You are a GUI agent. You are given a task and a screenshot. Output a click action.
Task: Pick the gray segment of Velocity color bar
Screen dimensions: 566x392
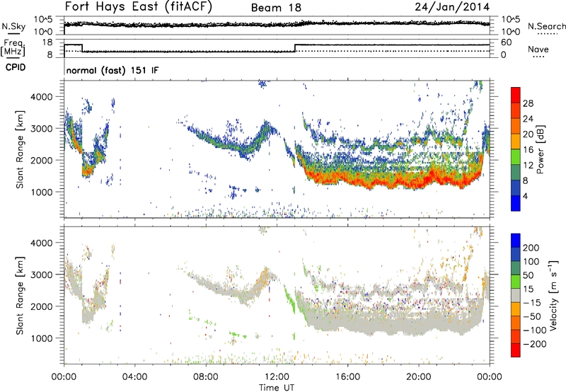point(516,296)
